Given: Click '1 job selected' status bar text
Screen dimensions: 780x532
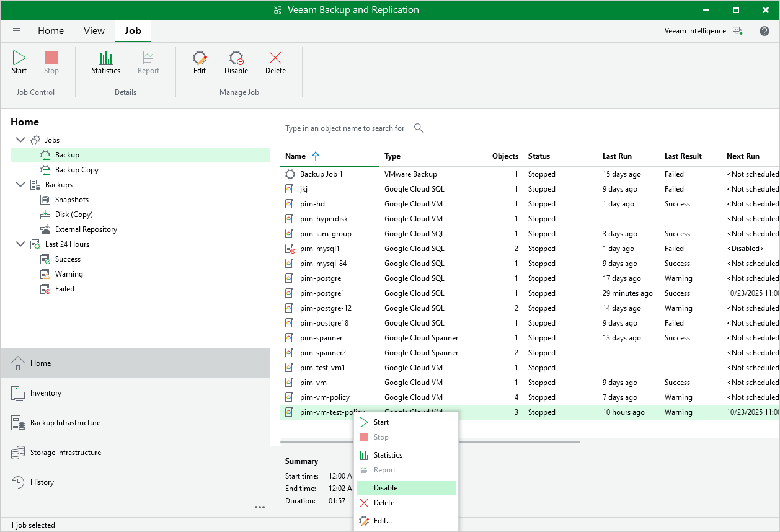Looking at the screenshot, I should click(x=33, y=525).
